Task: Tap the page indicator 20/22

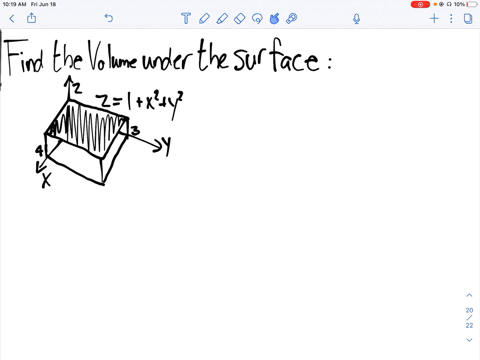Action: pos(469,318)
